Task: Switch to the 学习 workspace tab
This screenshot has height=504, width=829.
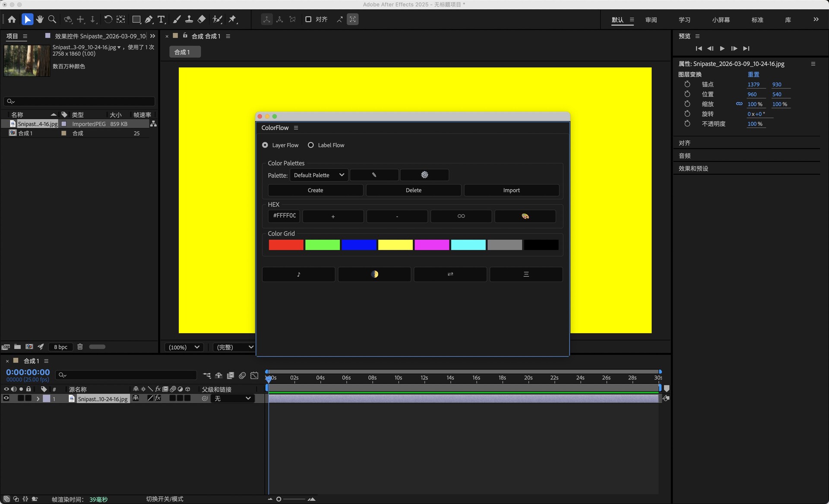Action: tap(684, 20)
